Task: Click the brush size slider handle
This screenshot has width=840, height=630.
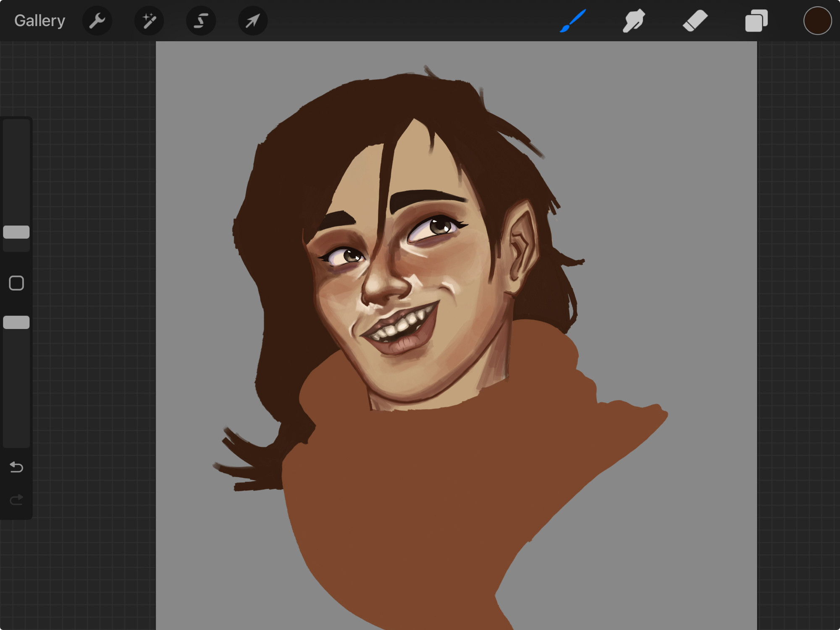Action: coord(16,232)
